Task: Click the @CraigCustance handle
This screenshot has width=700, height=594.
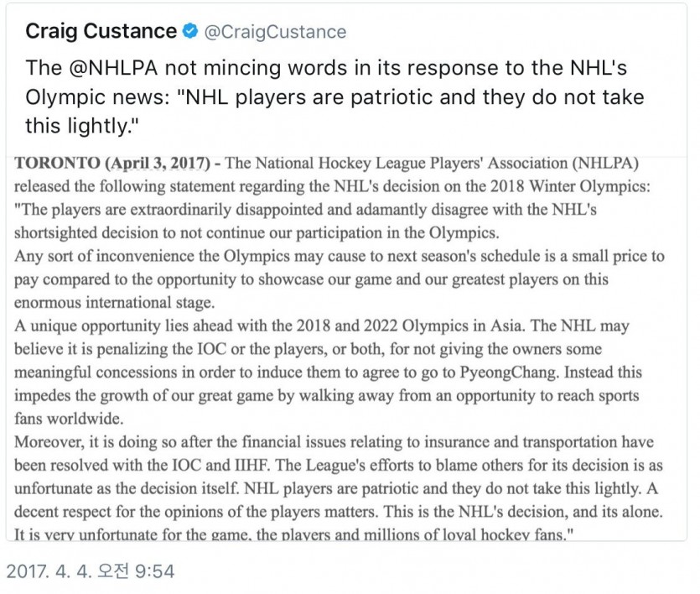Action: (275, 32)
